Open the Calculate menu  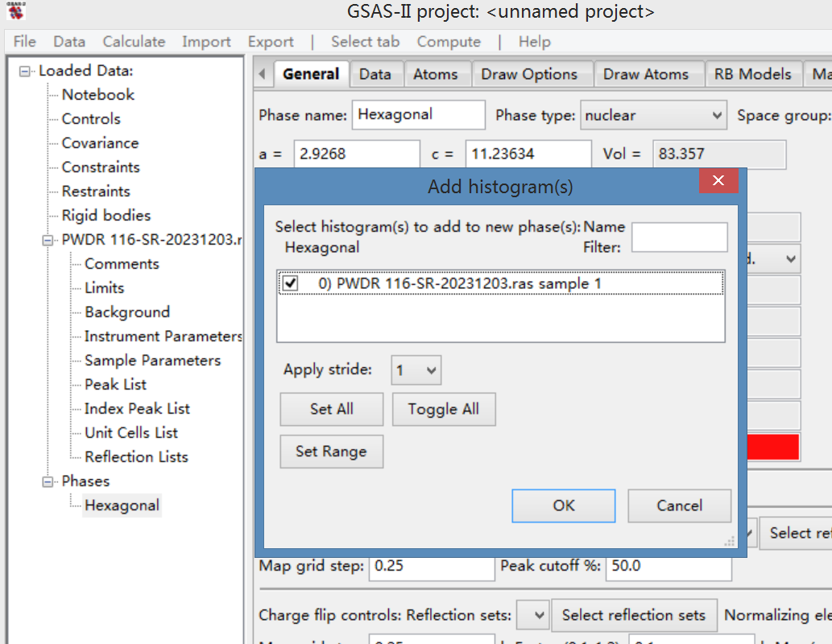pos(134,42)
